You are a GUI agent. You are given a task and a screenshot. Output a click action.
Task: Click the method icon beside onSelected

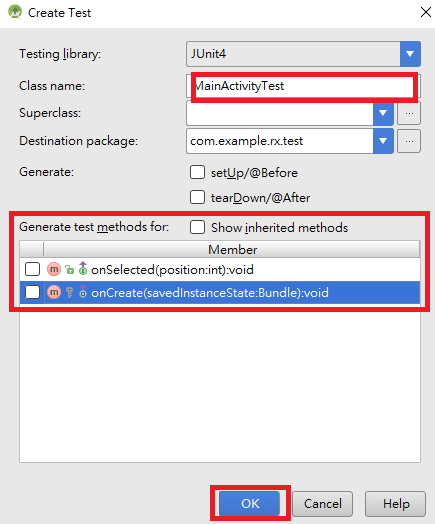pos(54,269)
